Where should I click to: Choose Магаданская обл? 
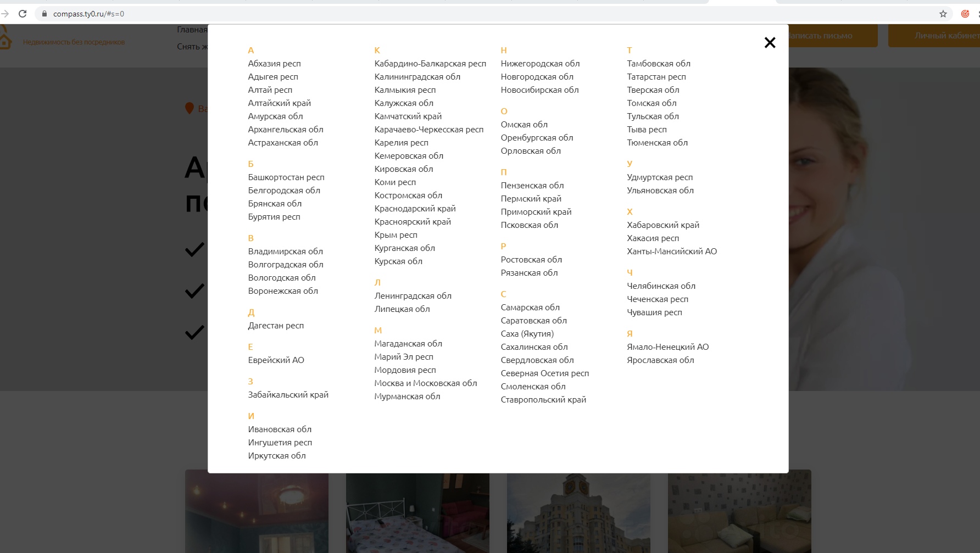tap(408, 344)
